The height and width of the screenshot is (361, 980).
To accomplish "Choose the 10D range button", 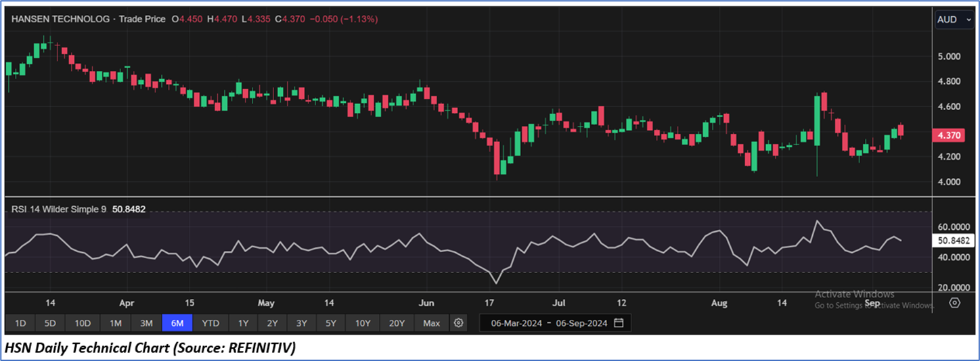I will pos(83,323).
